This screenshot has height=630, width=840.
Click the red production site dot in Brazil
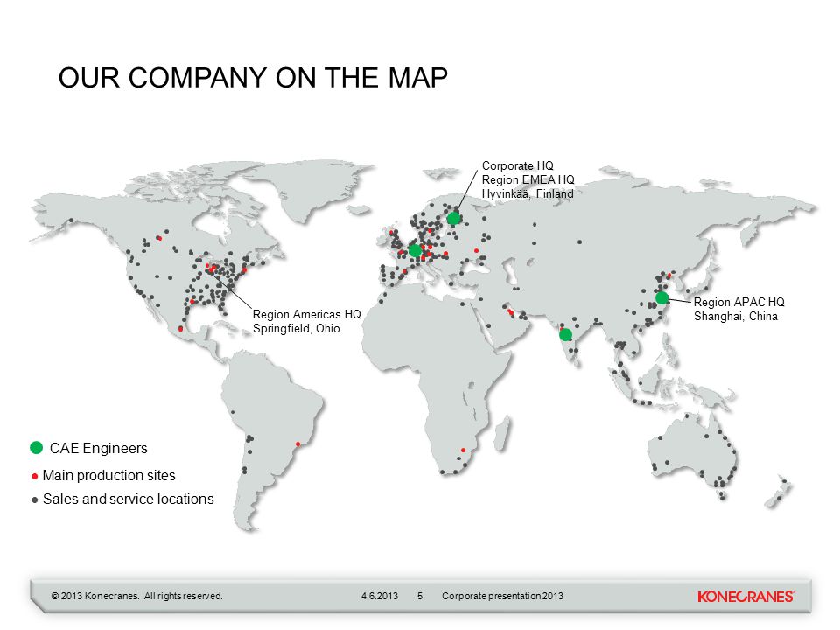pyautogui.click(x=298, y=444)
